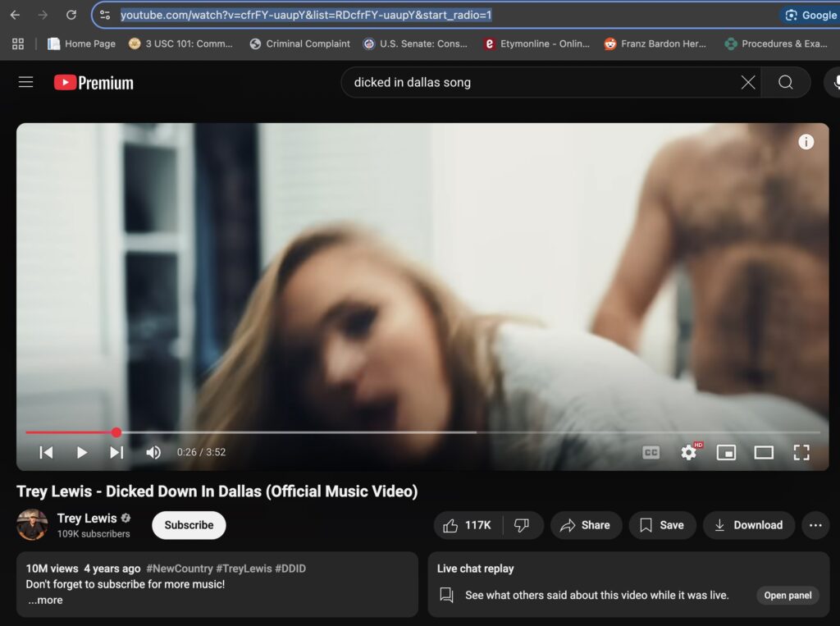Click the magnifying glass search button
The image size is (840, 626).
click(x=785, y=82)
